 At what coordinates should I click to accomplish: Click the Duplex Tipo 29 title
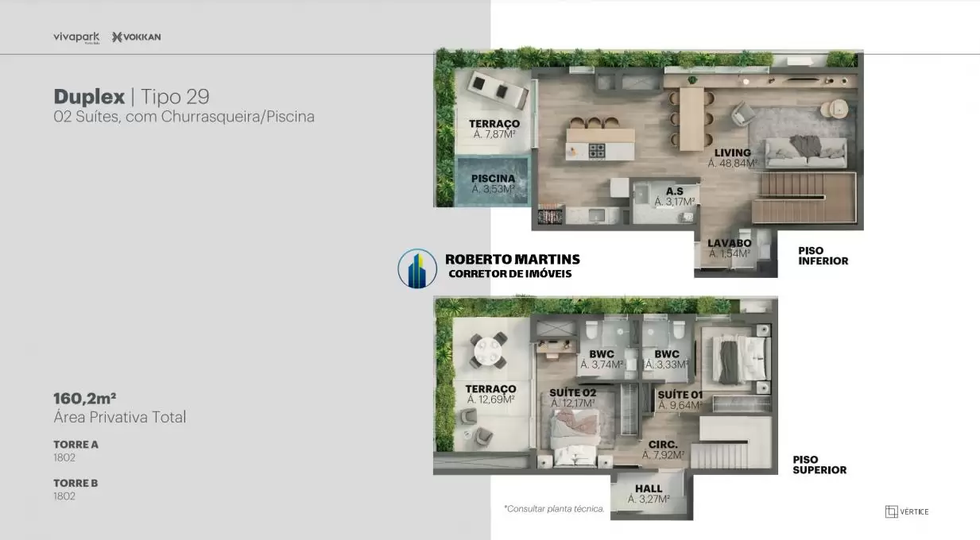pos(132,97)
